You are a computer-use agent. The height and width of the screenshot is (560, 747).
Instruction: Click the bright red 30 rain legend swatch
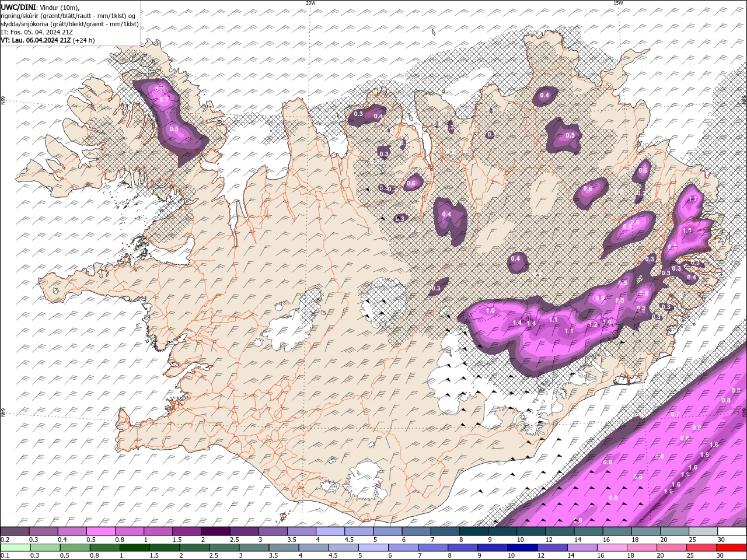pos(731,548)
